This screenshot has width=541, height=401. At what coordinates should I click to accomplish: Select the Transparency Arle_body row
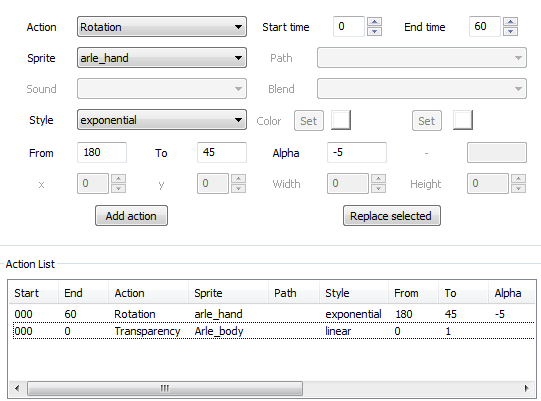coord(274,331)
